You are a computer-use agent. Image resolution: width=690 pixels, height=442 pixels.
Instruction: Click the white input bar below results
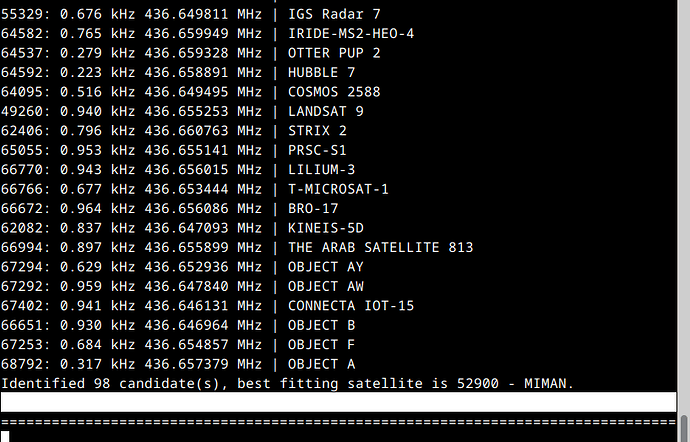pyautogui.click(x=338, y=402)
